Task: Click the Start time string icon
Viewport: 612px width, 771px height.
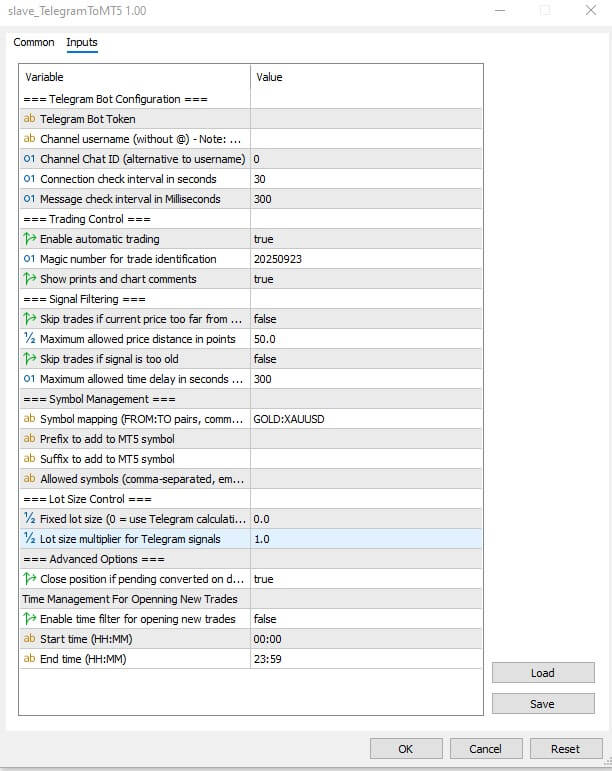Action: [29, 639]
